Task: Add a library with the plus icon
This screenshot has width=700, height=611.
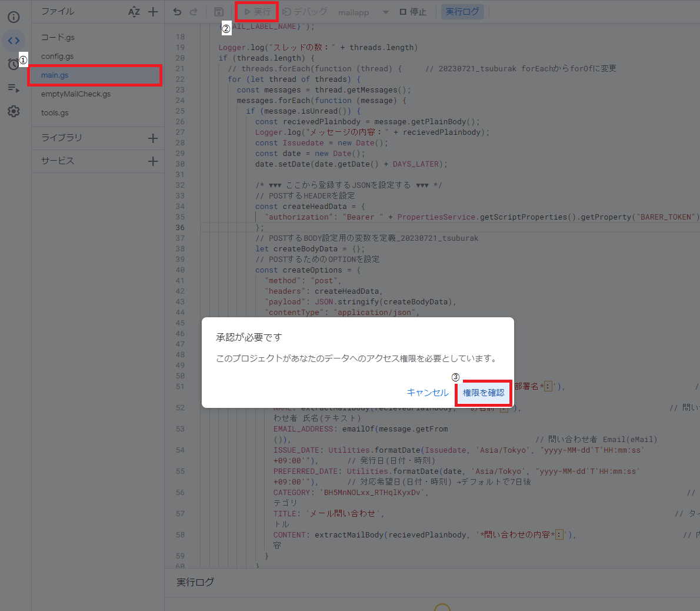Action: coord(153,138)
